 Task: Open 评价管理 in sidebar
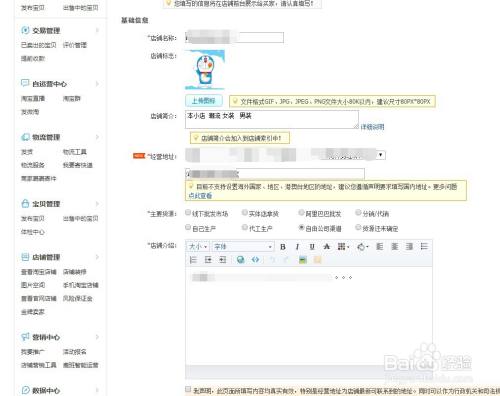tap(75, 45)
